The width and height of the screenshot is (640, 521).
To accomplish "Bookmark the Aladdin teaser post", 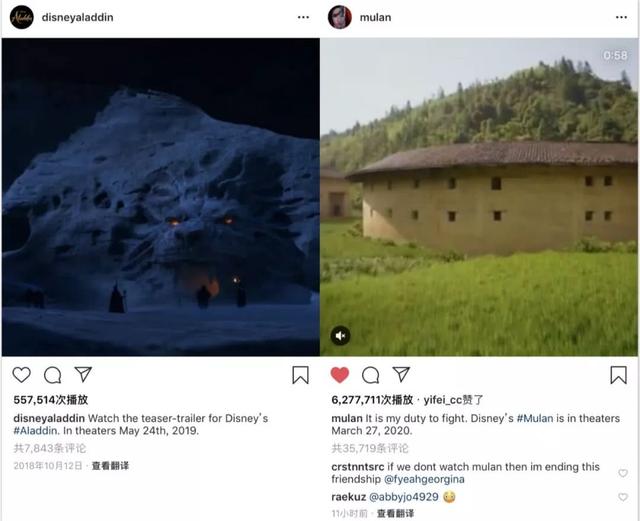I will pos(300,375).
